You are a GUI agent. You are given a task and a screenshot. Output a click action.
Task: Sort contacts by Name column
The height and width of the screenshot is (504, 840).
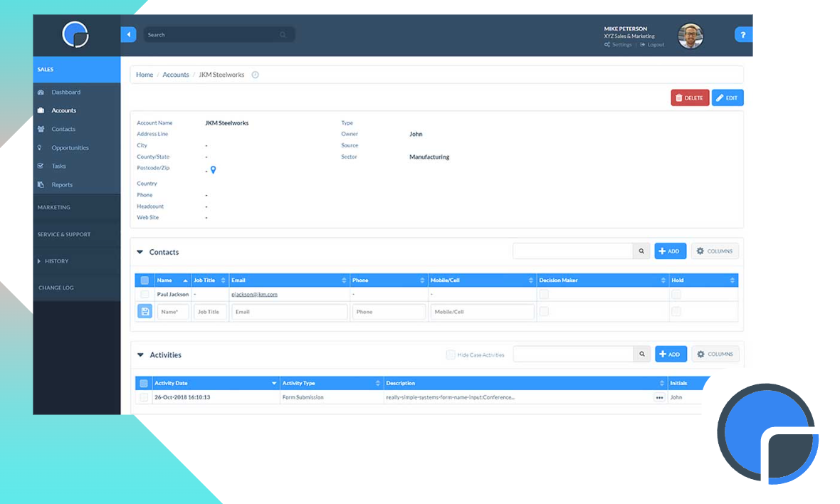[172, 280]
